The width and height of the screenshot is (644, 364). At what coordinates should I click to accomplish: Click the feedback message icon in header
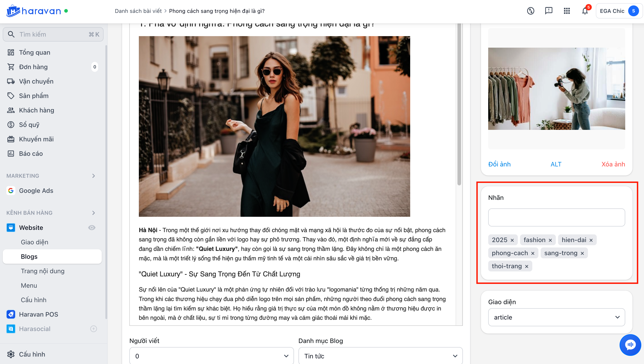point(549,11)
